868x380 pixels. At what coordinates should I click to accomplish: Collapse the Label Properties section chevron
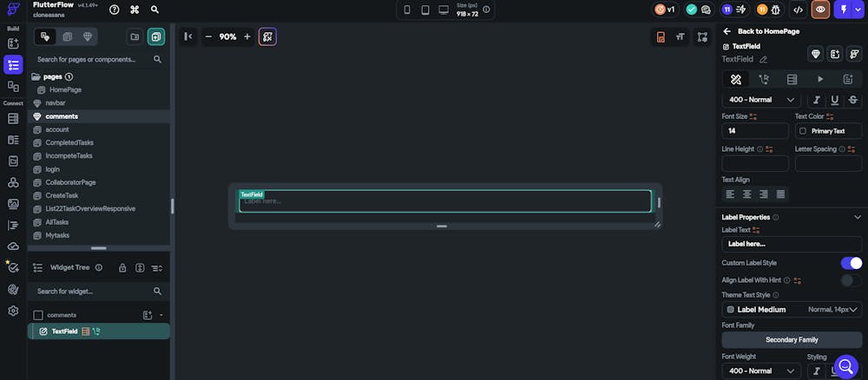pyautogui.click(x=858, y=218)
